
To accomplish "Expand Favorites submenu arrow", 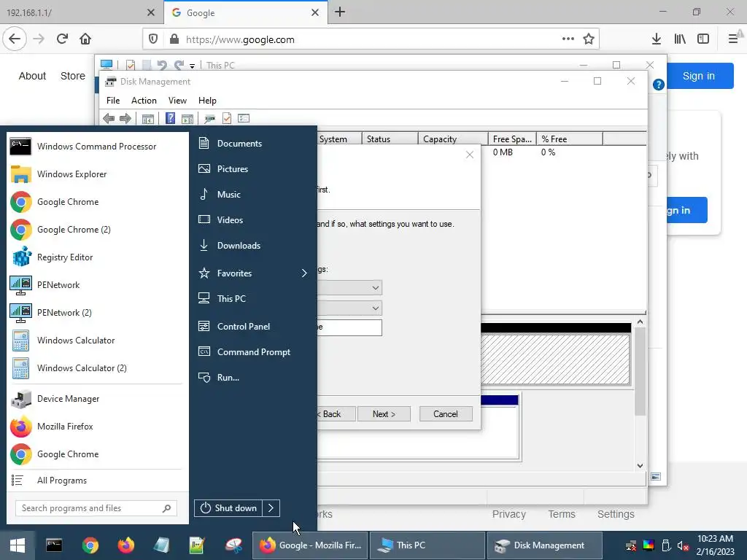I will tap(304, 273).
